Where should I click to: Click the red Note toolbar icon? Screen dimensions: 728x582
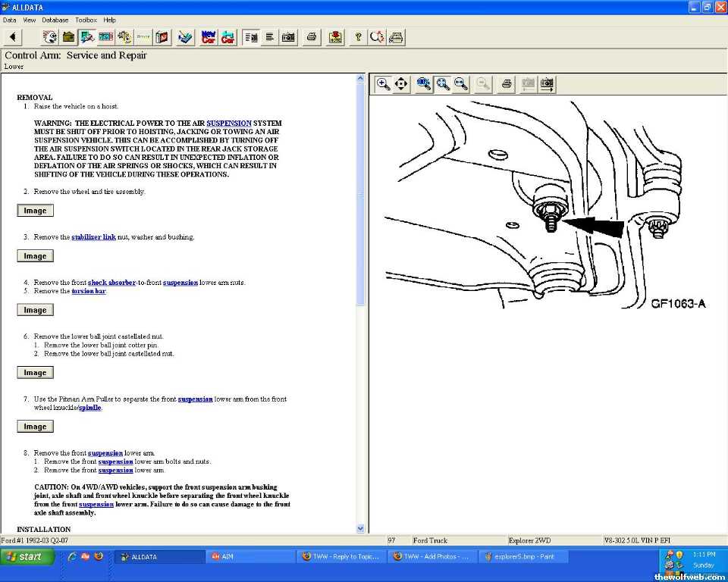point(335,37)
